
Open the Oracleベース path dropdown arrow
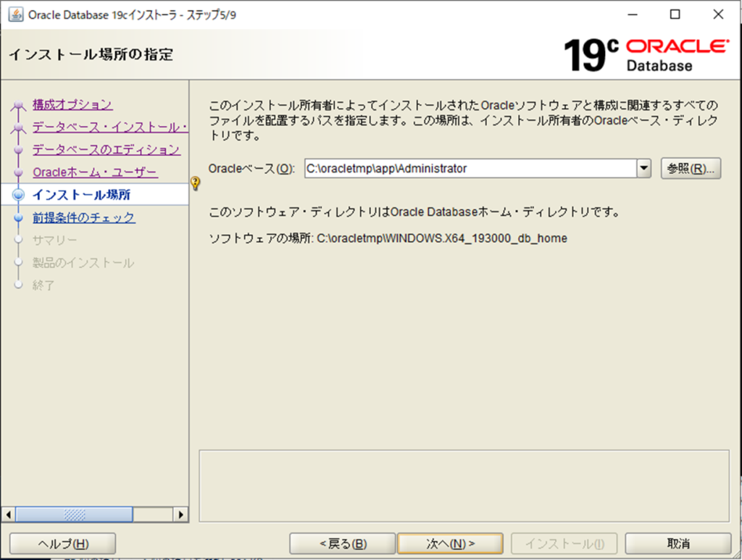643,169
